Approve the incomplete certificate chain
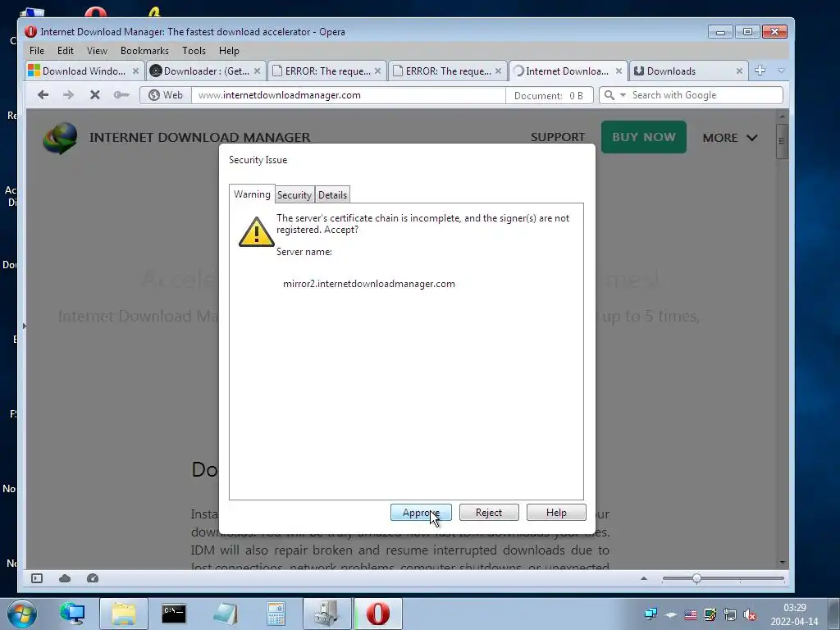The height and width of the screenshot is (630, 840). pyautogui.click(x=421, y=513)
